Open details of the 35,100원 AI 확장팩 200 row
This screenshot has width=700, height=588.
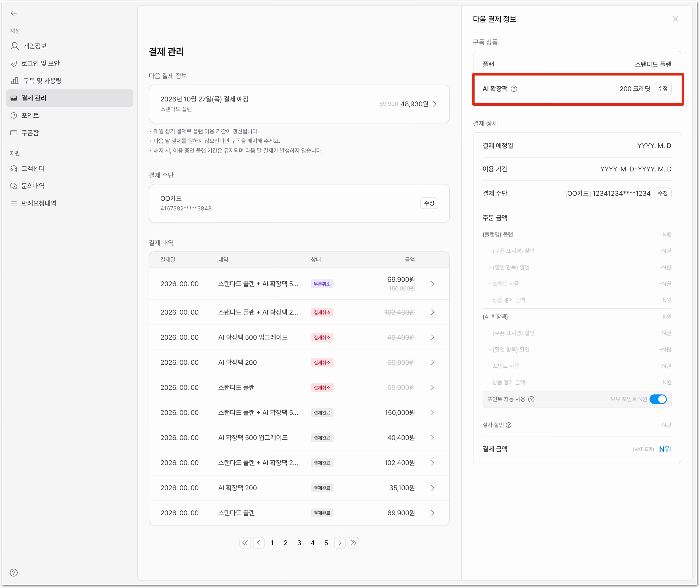point(299,488)
